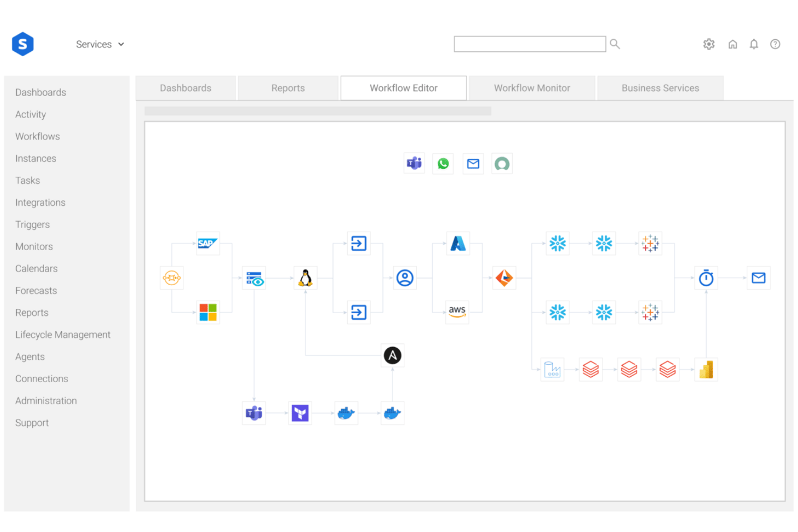Select the final email envelope node
This screenshot has width=798, height=532.
759,278
